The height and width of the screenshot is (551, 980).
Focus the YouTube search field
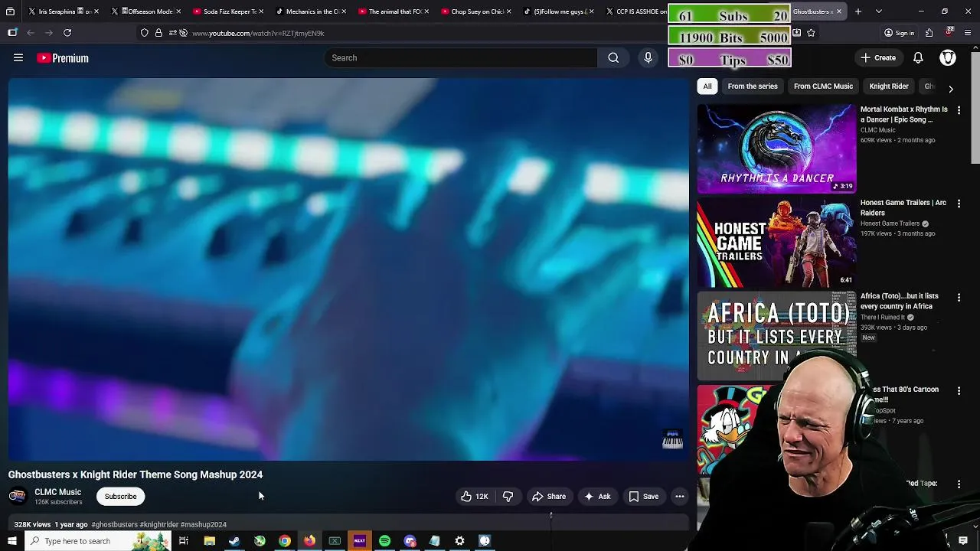(461, 57)
